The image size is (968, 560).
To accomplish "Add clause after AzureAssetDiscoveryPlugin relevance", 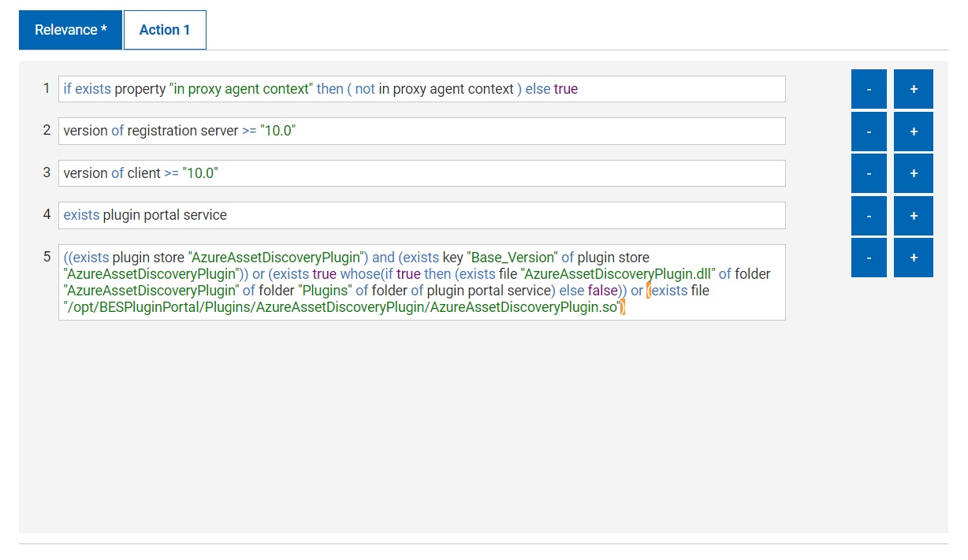I will pyautogui.click(x=913, y=258).
